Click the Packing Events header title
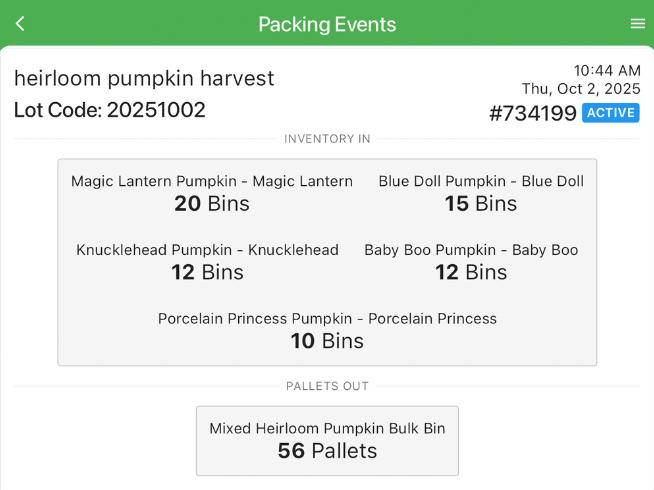This screenshot has height=490, width=654. 327,24
